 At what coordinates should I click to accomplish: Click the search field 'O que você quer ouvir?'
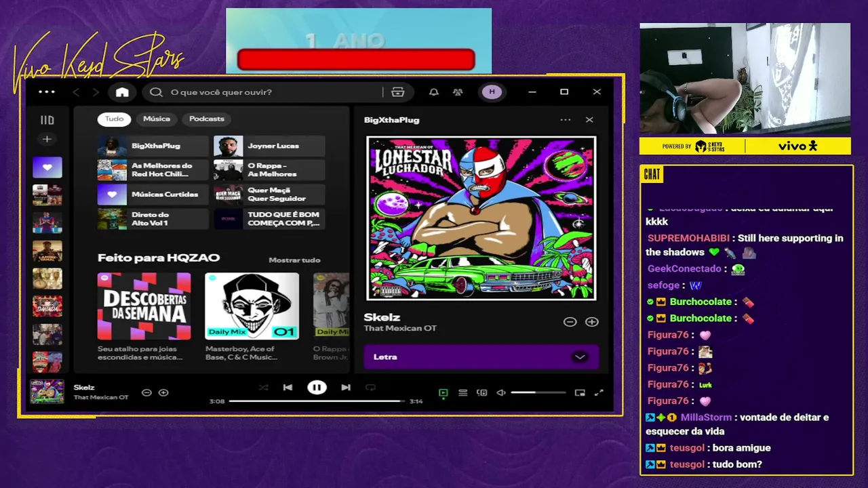coord(271,92)
